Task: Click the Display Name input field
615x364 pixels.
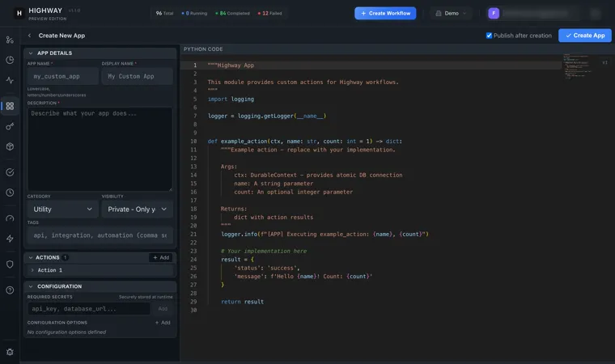Action: click(138, 77)
